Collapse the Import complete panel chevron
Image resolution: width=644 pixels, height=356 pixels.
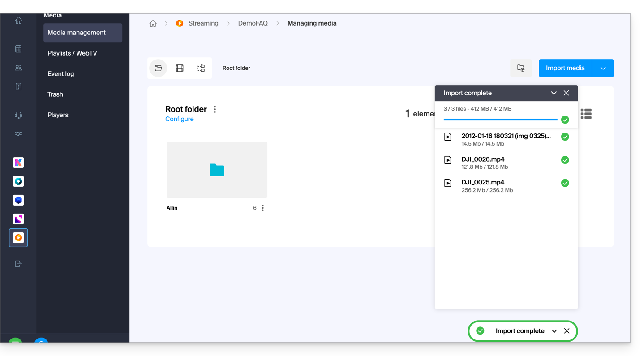pyautogui.click(x=554, y=93)
